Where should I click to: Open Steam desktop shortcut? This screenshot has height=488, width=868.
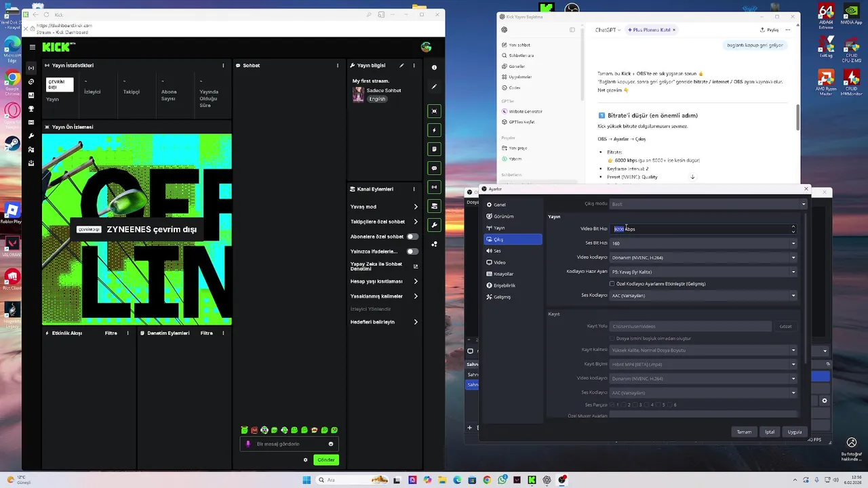pos(12,146)
